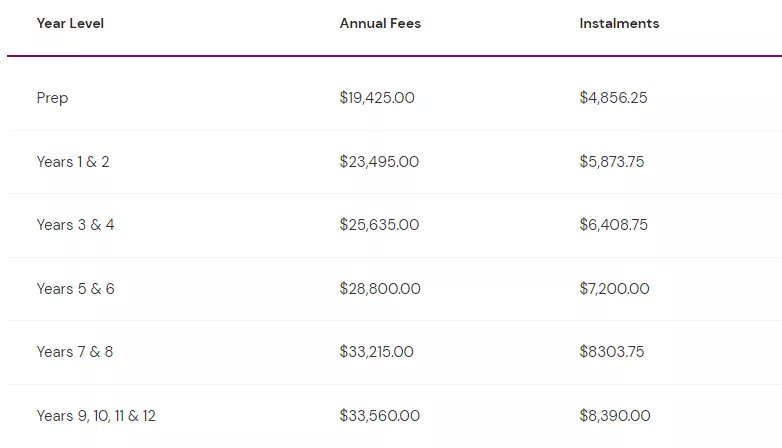Viewport: 782px width, 448px height.
Task: Select the Prep row label
Action: pos(52,98)
